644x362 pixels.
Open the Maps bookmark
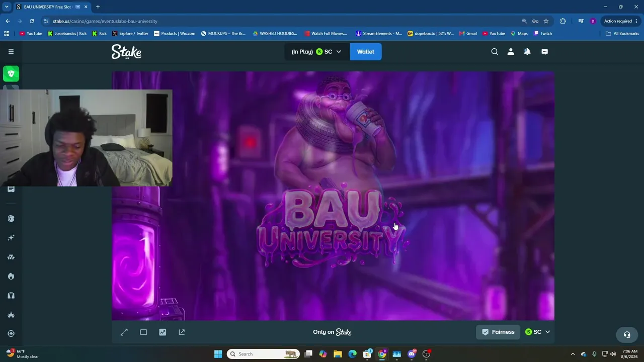[519, 34]
